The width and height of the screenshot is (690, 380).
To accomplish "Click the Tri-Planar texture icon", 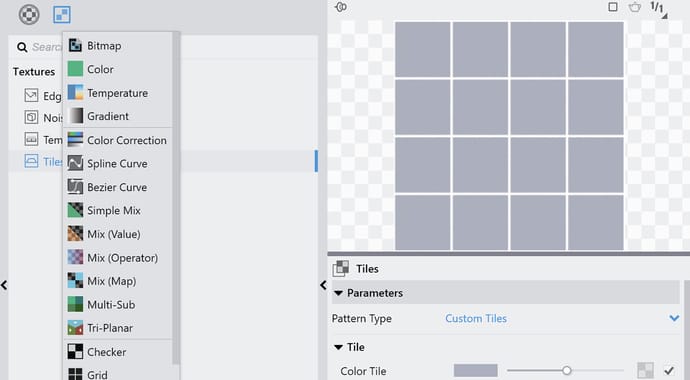I will tap(75, 328).
